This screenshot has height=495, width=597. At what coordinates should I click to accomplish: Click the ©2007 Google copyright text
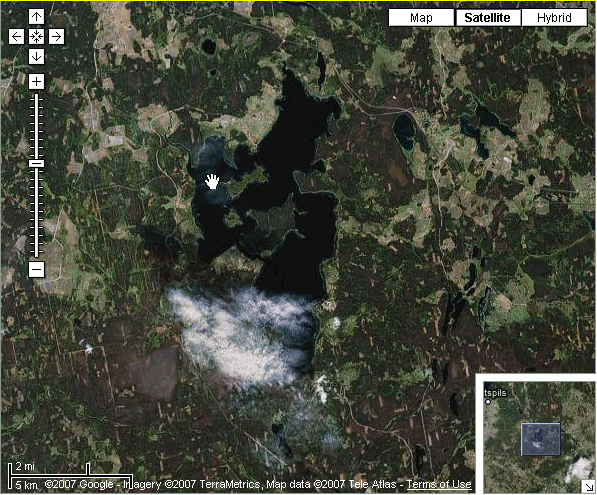[79, 484]
